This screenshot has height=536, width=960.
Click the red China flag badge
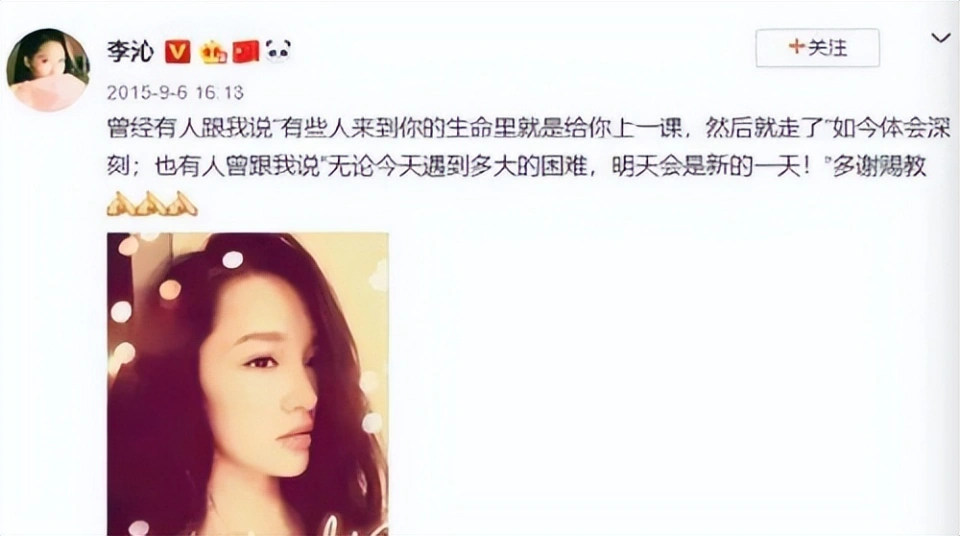pyautogui.click(x=246, y=51)
